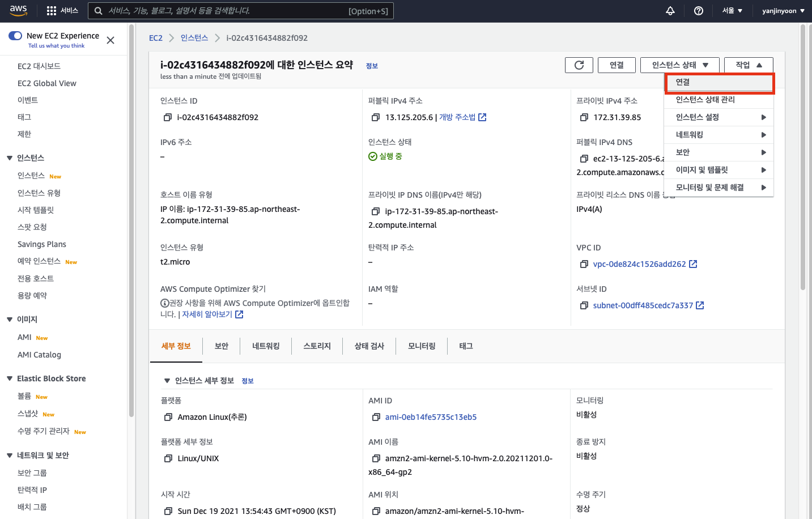Open subnet external link icon
This screenshot has width=812, height=519.
(700, 305)
